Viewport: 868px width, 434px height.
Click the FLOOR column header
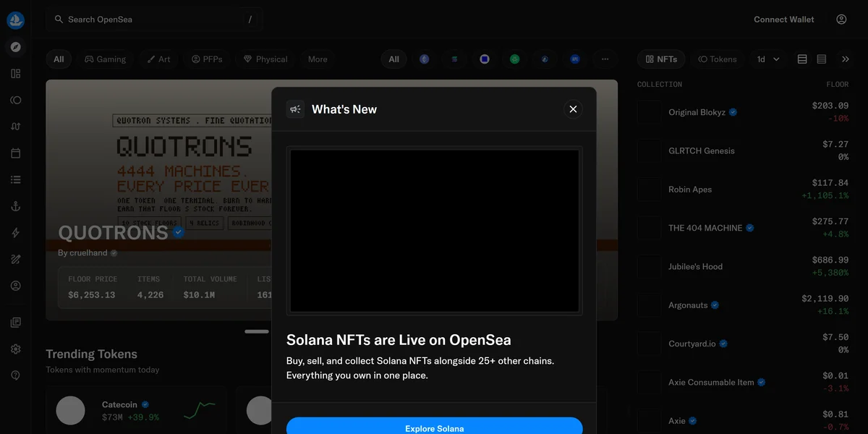pyautogui.click(x=838, y=85)
